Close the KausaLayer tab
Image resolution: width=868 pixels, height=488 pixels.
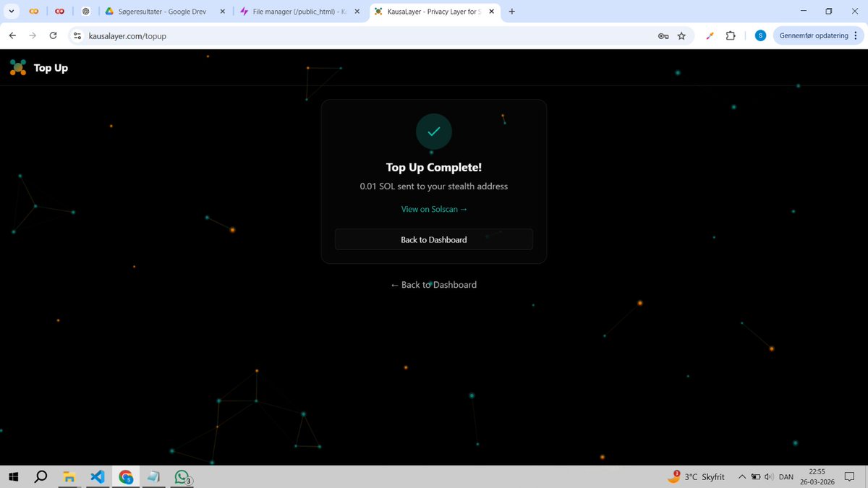[x=491, y=12]
